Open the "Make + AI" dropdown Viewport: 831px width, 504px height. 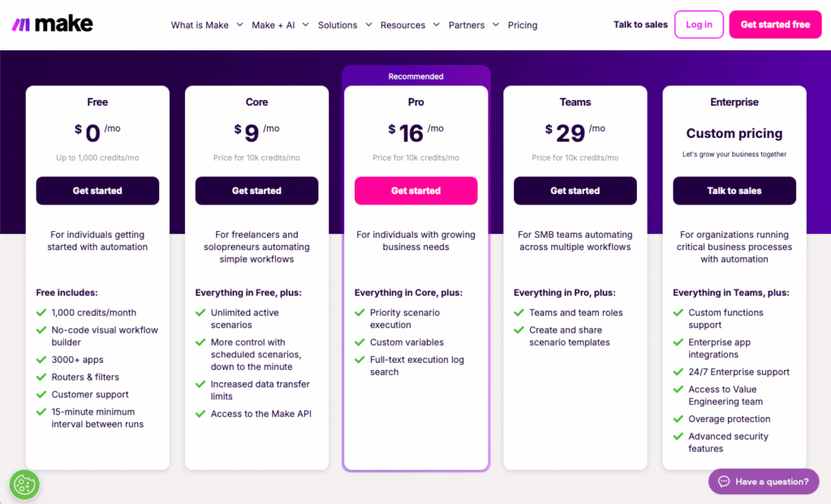pos(274,24)
